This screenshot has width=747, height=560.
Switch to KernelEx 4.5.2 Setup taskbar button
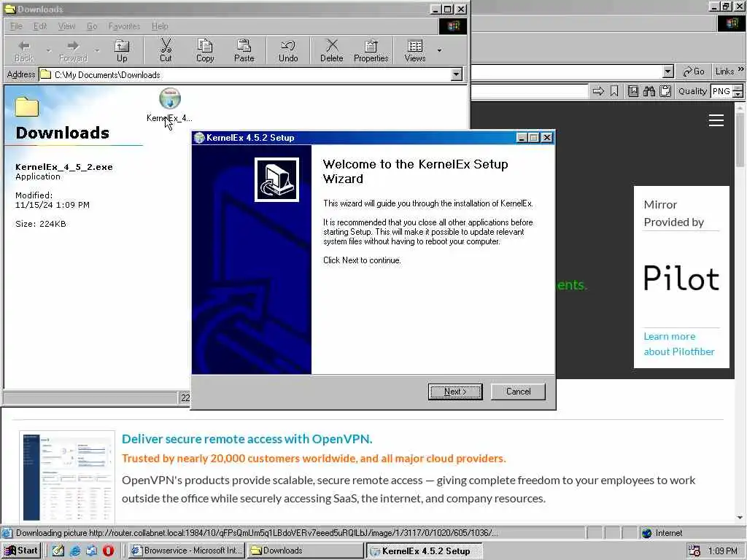point(425,551)
